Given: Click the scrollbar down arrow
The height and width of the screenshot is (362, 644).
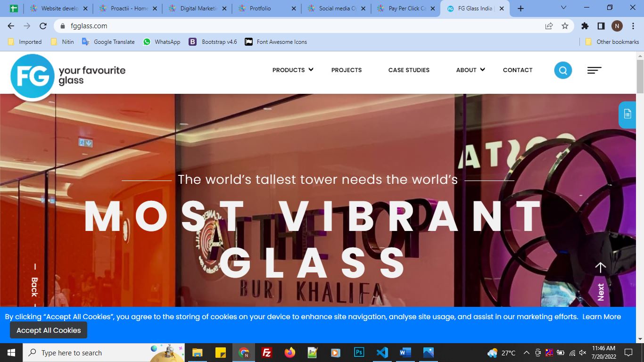Looking at the screenshot, I should pyautogui.click(x=640, y=339).
